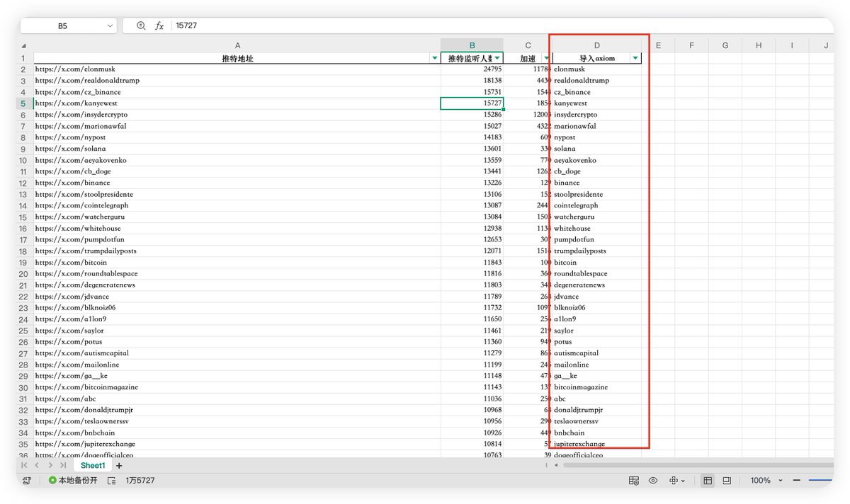This screenshot has width=850, height=504.
Task: Go to first sheet navigation arrow
Action: click(25, 465)
